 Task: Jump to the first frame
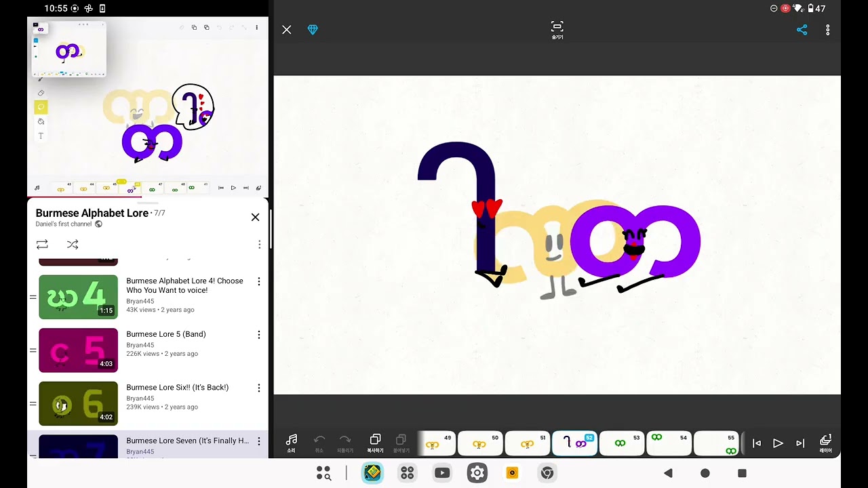point(757,443)
